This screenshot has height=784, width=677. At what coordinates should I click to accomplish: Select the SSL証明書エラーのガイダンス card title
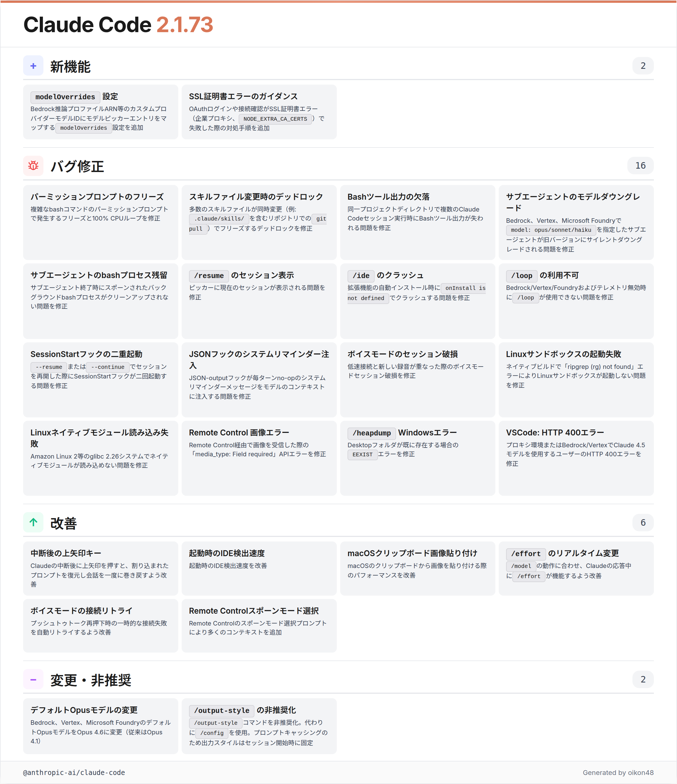[243, 96]
